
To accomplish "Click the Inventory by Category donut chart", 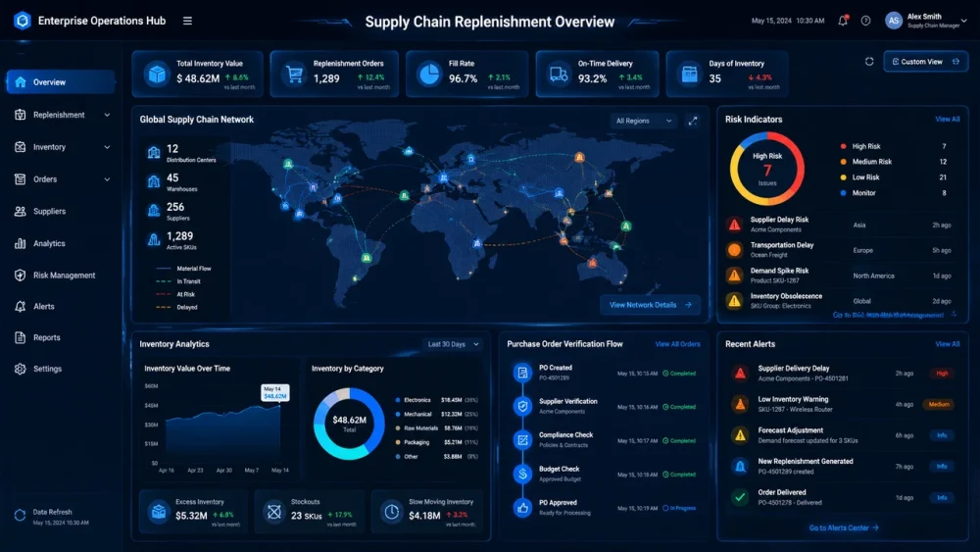I will click(349, 424).
